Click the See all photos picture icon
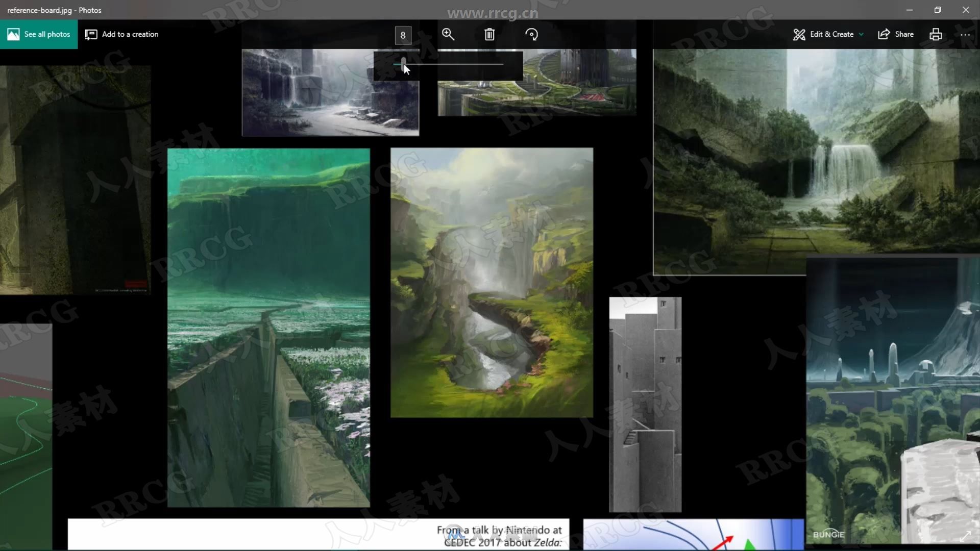980x551 pixels. click(13, 34)
